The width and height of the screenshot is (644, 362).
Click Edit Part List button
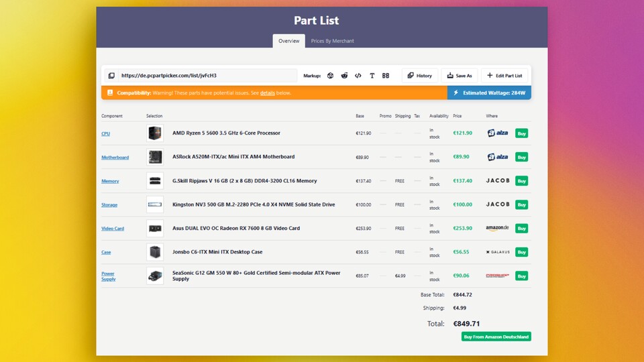[504, 76]
